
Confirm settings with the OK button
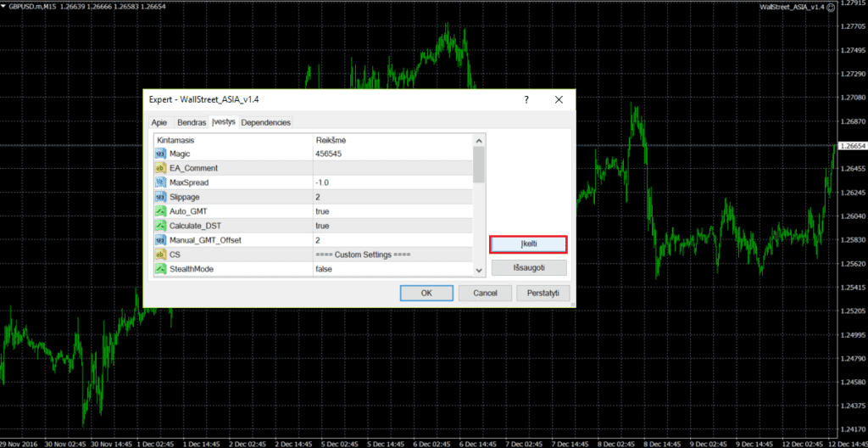426,294
